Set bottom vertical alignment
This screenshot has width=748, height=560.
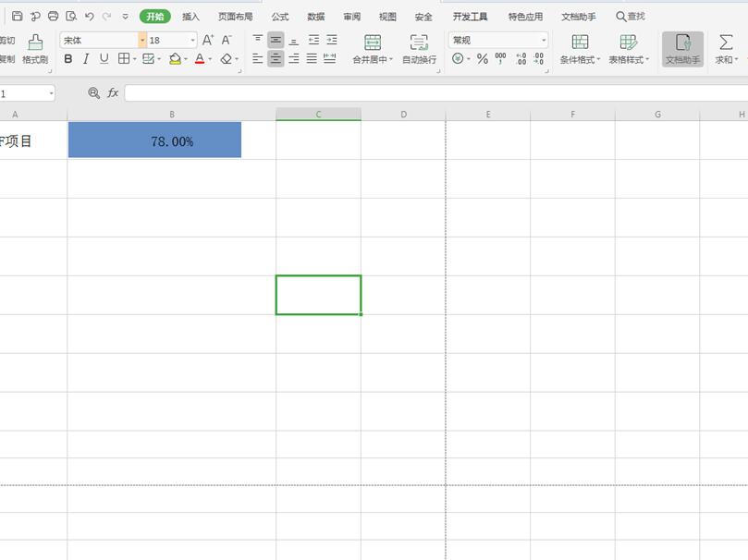click(294, 41)
